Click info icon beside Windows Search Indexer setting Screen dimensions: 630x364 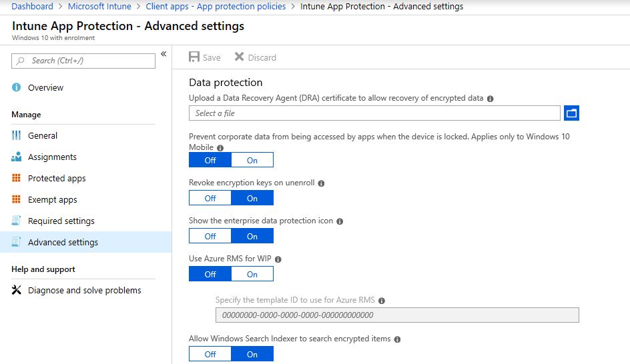[x=397, y=339]
